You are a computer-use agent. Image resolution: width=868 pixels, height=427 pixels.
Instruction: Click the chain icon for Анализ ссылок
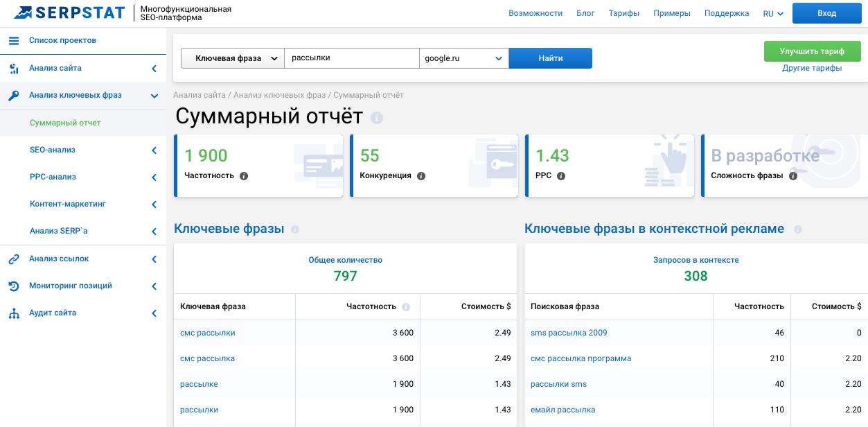13,259
